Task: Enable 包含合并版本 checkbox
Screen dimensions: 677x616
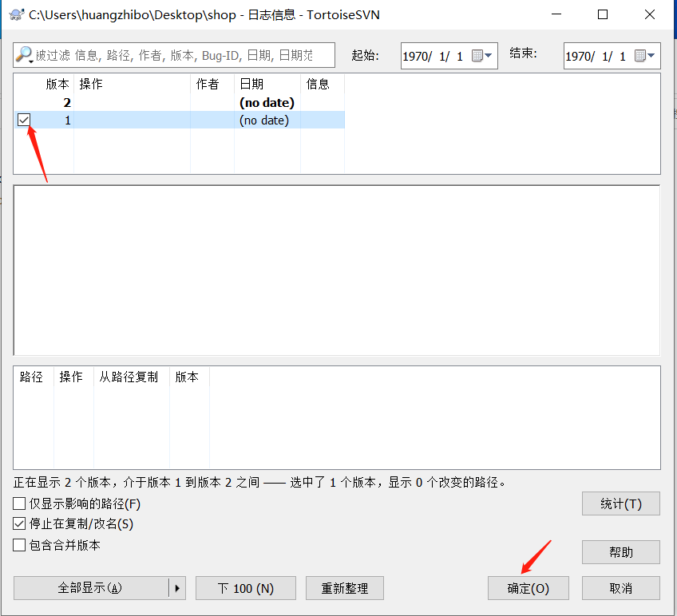Action: coord(19,545)
